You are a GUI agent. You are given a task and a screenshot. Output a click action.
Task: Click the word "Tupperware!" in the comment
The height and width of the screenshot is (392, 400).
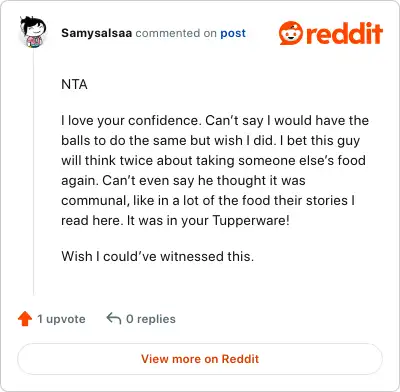click(x=251, y=221)
